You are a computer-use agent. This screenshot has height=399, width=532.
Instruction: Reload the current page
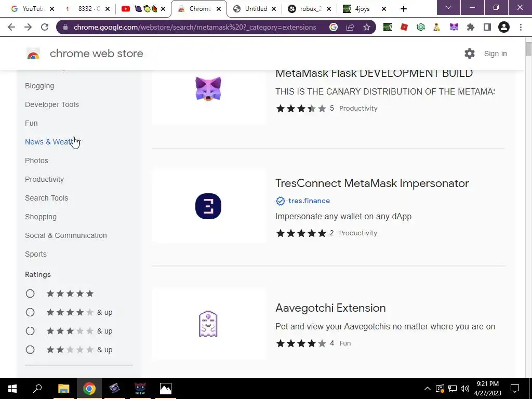point(45,27)
